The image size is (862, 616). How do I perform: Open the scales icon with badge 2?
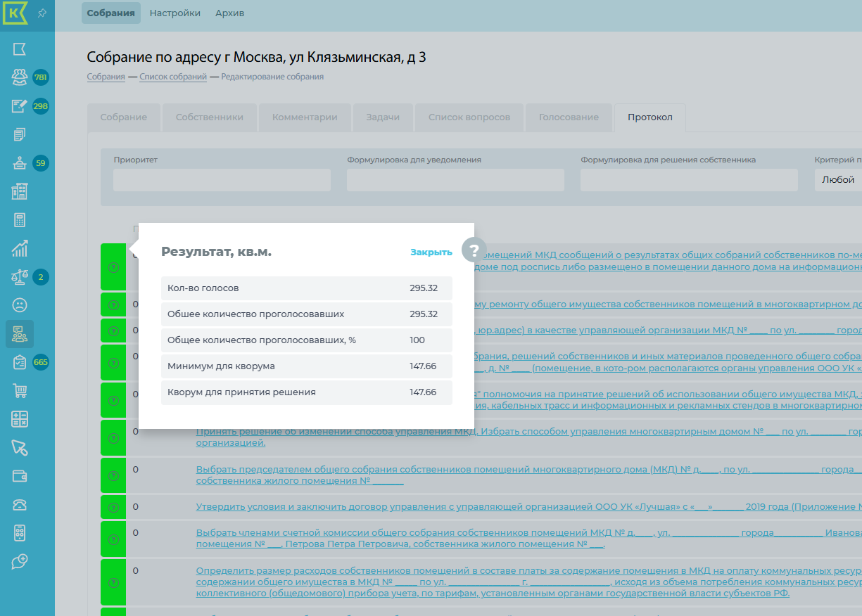click(20, 277)
